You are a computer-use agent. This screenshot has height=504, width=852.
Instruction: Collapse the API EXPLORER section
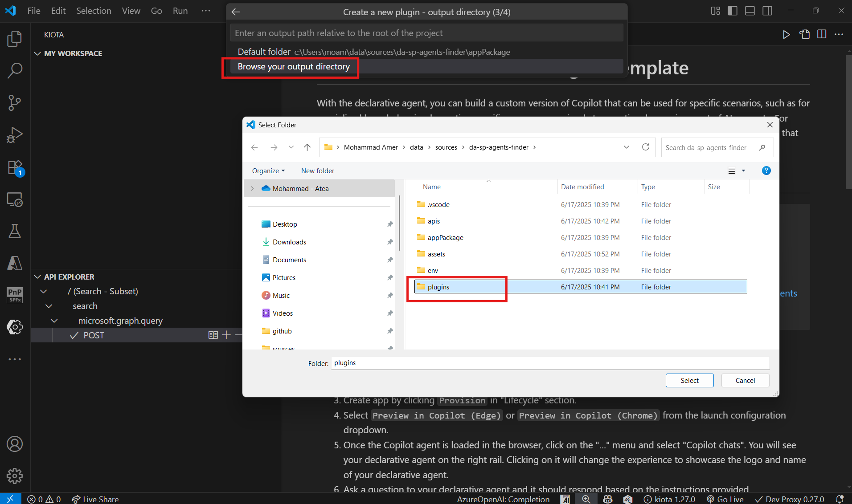pyautogui.click(x=37, y=277)
